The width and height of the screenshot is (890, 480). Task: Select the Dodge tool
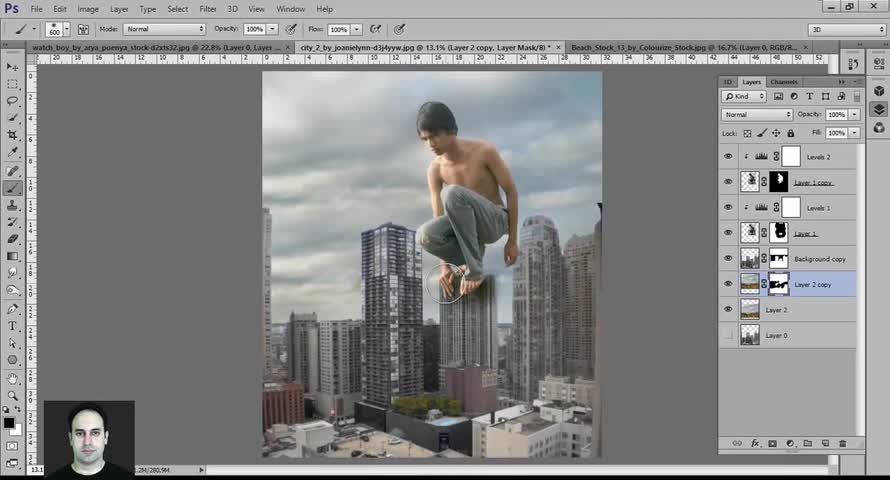click(x=12, y=290)
